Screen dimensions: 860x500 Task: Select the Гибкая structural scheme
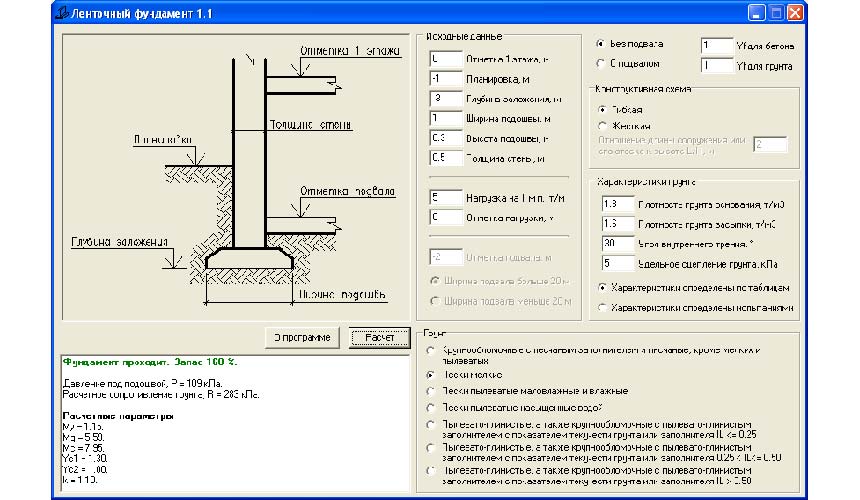[x=602, y=108]
